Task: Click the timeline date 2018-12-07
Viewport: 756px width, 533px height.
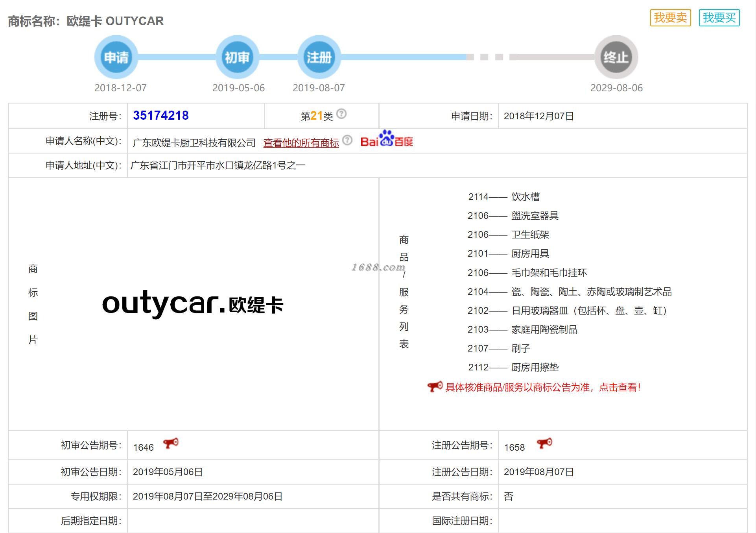Action: point(120,88)
